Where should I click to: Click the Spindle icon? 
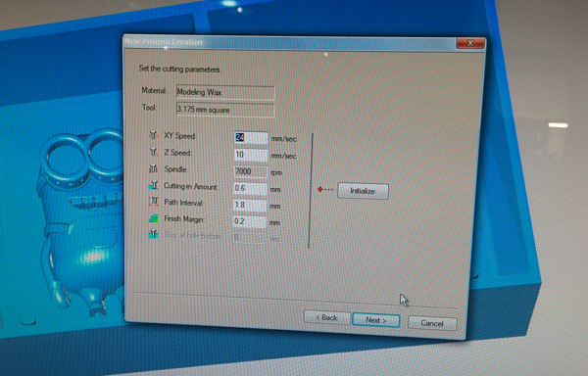pyautogui.click(x=153, y=168)
